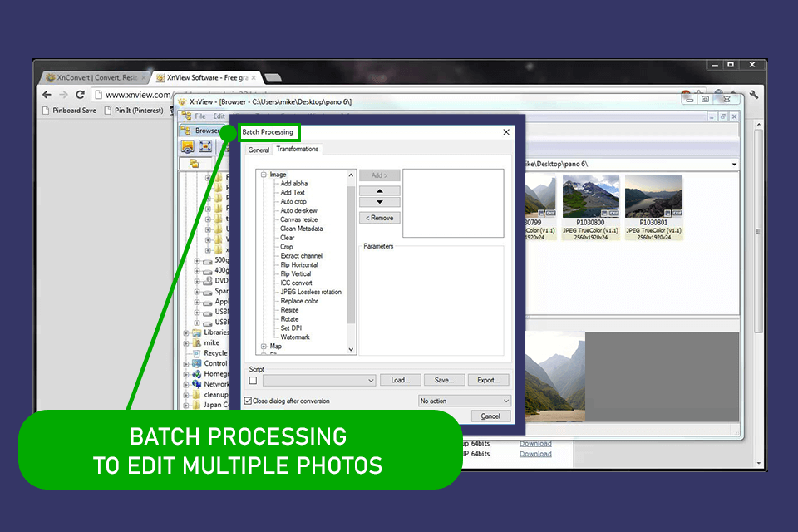Screen dimensions: 798x532
Task: Expand the cleanup folder node
Action: [186, 395]
